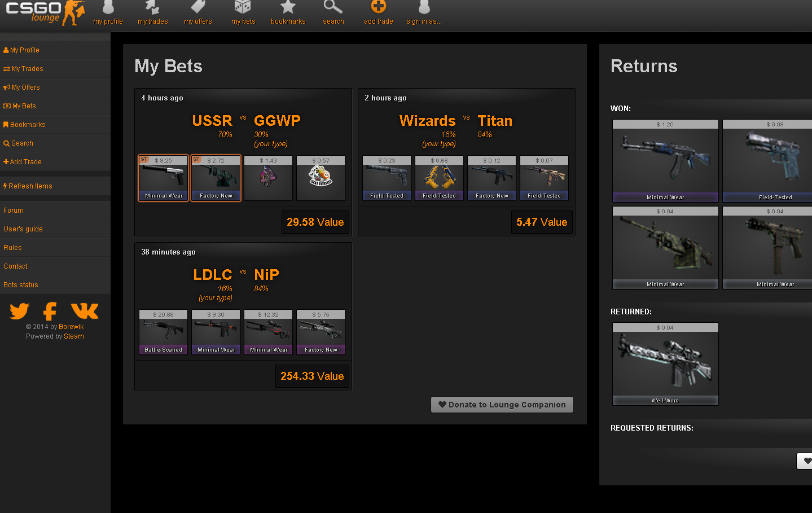Click the heart button under Requested Returns
The height and width of the screenshot is (513, 812).
pyautogui.click(x=805, y=461)
